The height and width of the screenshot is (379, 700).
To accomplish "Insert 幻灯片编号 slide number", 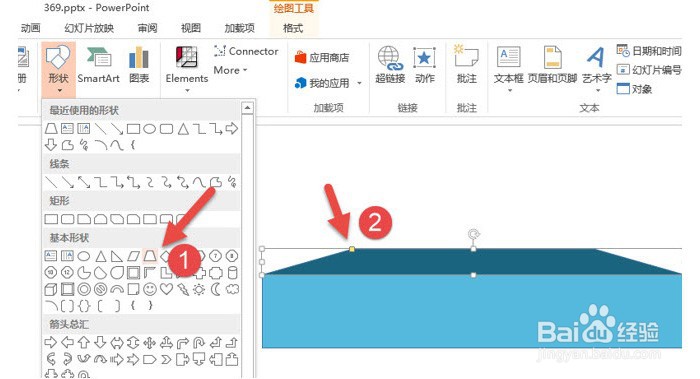I will click(x=649, y=70).
